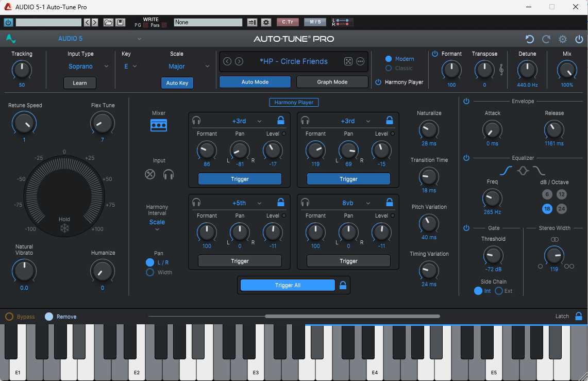Click the Retune Speed knob
Screen dimensions: 588x381
coord(24,123)
